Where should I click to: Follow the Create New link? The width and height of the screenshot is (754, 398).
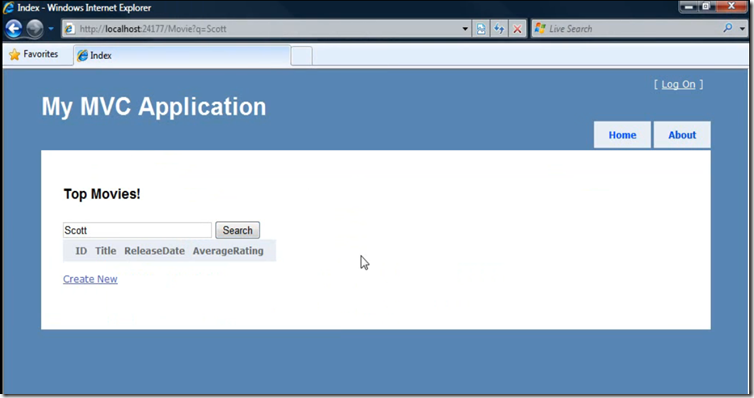[90, 279]
